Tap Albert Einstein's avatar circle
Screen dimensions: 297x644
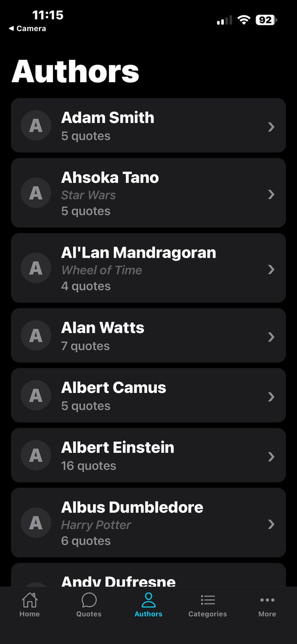[36, 455]
